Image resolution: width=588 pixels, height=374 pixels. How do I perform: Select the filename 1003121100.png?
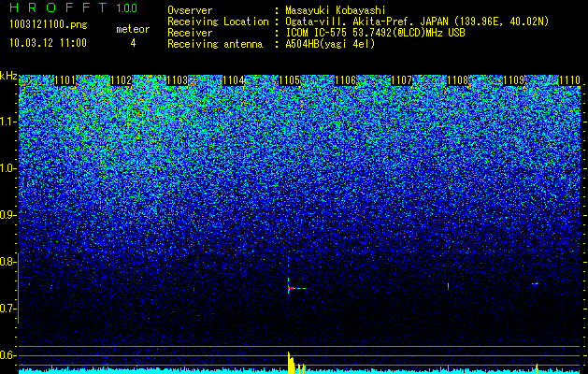coord(48,25)
